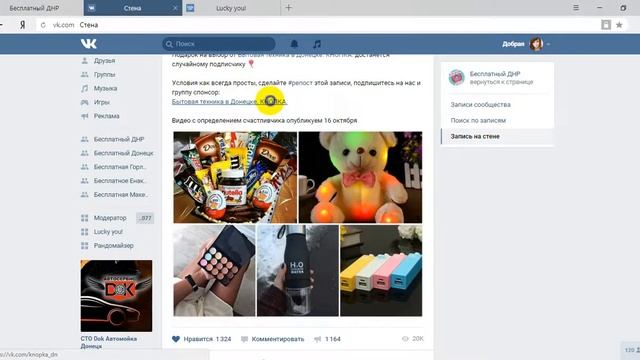The image size is (640, 360).
Task: Click the Модератор app grid icon
Action: [84, 218]
